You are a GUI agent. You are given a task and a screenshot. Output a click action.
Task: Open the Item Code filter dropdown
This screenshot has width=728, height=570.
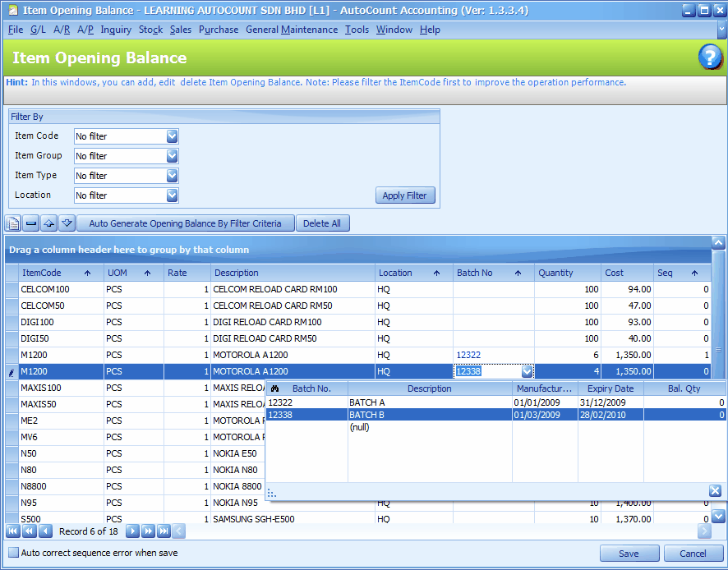pos(173,136)
